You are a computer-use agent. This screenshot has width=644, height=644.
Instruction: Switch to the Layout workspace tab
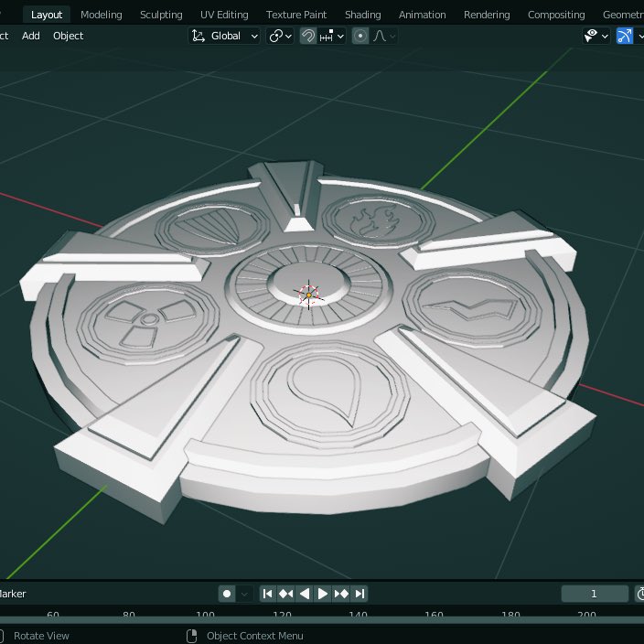click(x=47, y=15)
